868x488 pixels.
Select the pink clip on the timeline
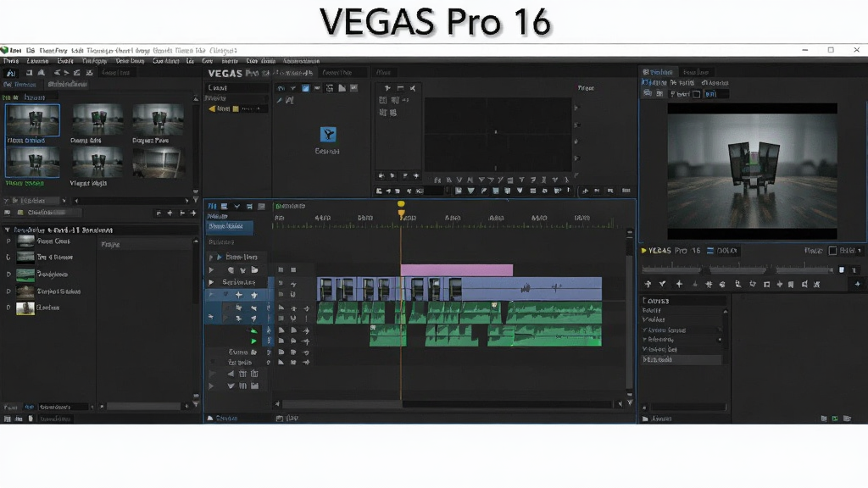click(457, 270)
